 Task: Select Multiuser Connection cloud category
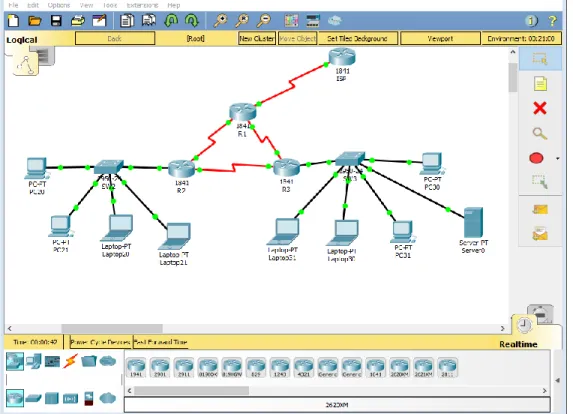(107, 361)
